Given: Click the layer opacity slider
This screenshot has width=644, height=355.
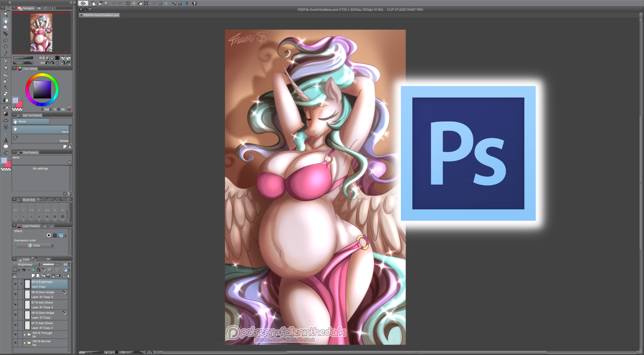Looking at the screenshot, I should (x=52, y=265).
